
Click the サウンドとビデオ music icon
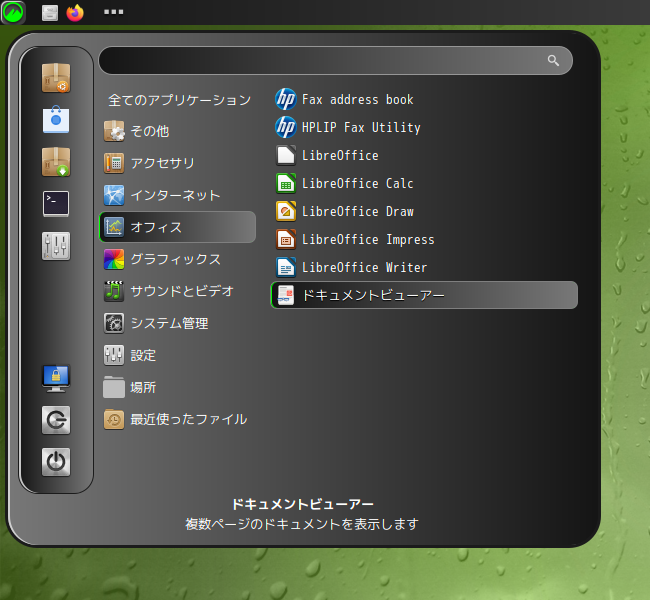pyautogui.click(x=114, y=291)
